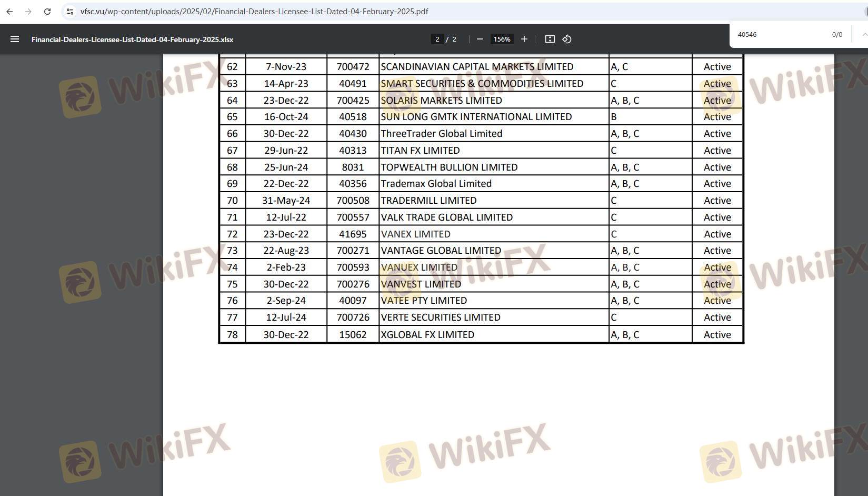
Task: Select license number 8031
Action: 353,167
